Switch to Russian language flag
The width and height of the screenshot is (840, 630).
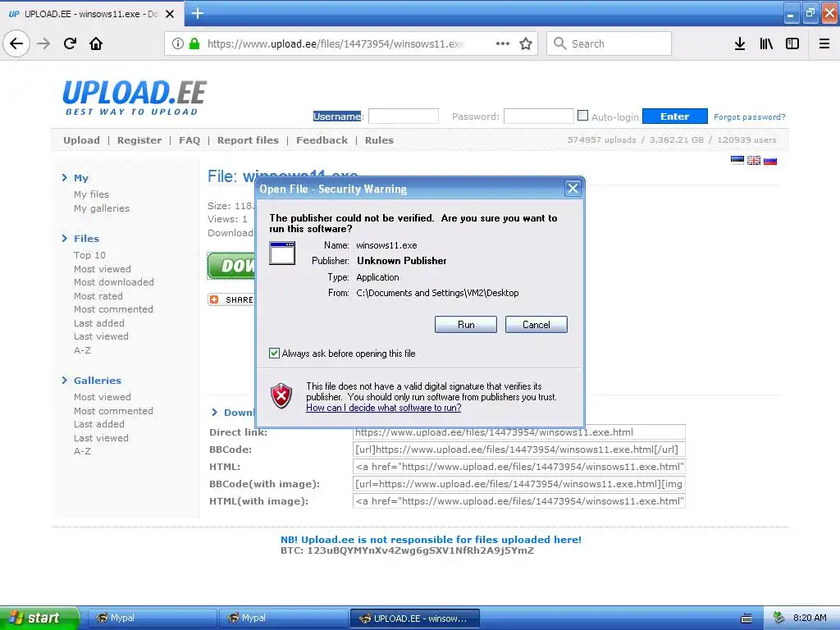pos(770,160)
